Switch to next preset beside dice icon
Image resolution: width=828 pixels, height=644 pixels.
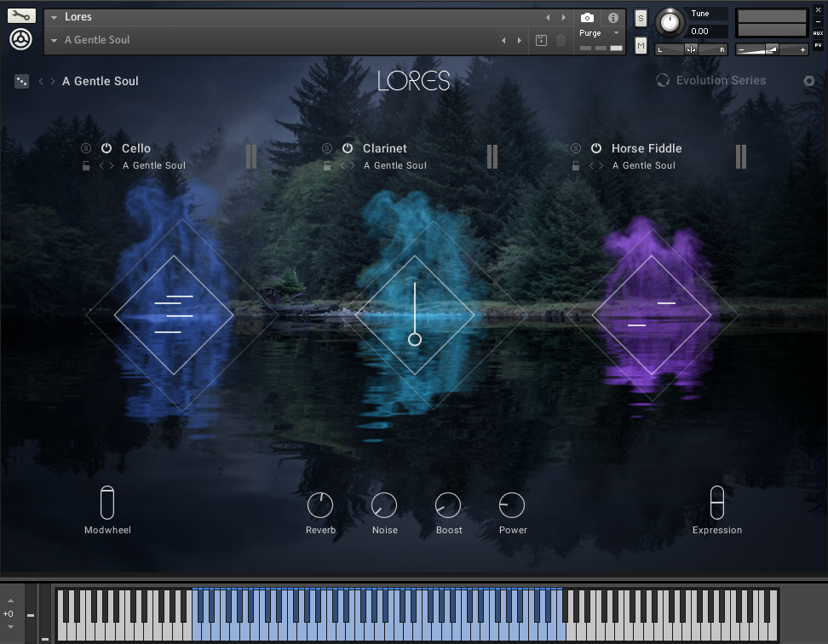point(52,81)
